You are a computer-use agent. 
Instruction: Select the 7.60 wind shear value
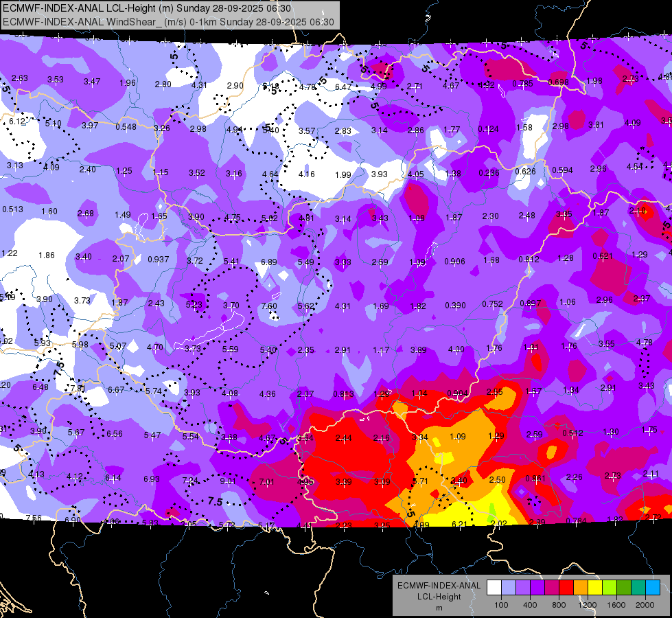click(269, 306)
